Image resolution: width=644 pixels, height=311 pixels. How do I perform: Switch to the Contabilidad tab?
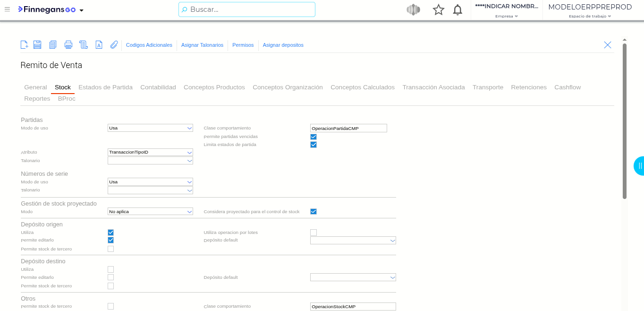pyautogui.click(x=158, y=87)
